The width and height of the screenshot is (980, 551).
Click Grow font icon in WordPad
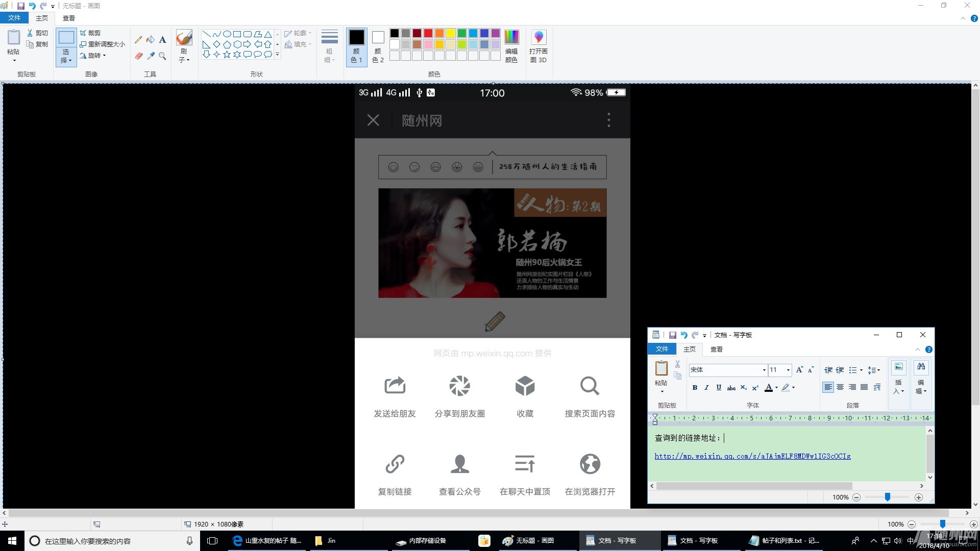pos(799,370)
